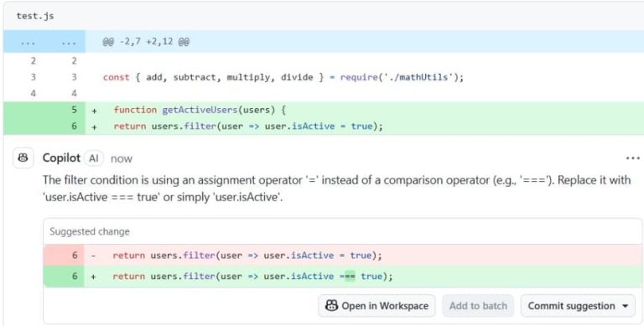Screen dimensions: 644x326
Task: Open the comment options ellipsis menu
Action: click(633, 158)
